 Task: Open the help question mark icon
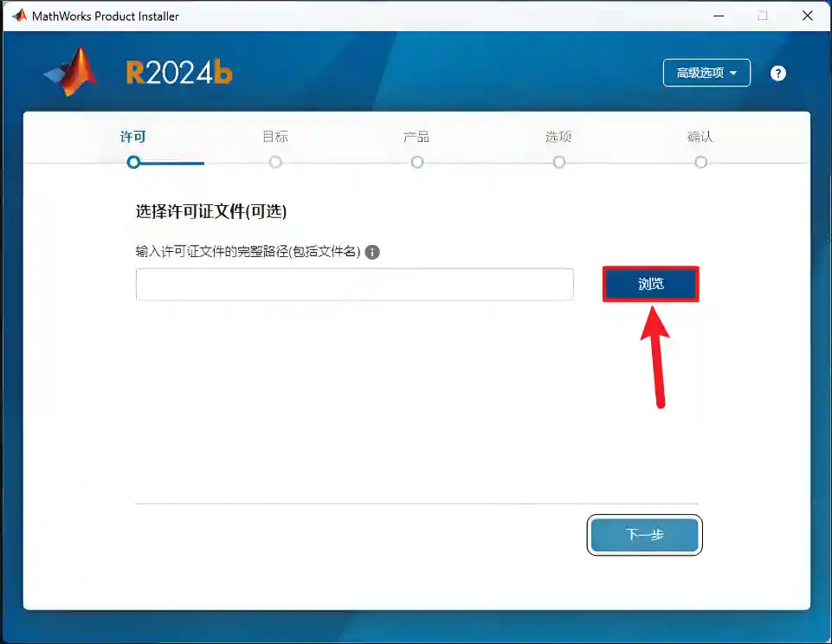pyautogui.click(x=778, y=74)
